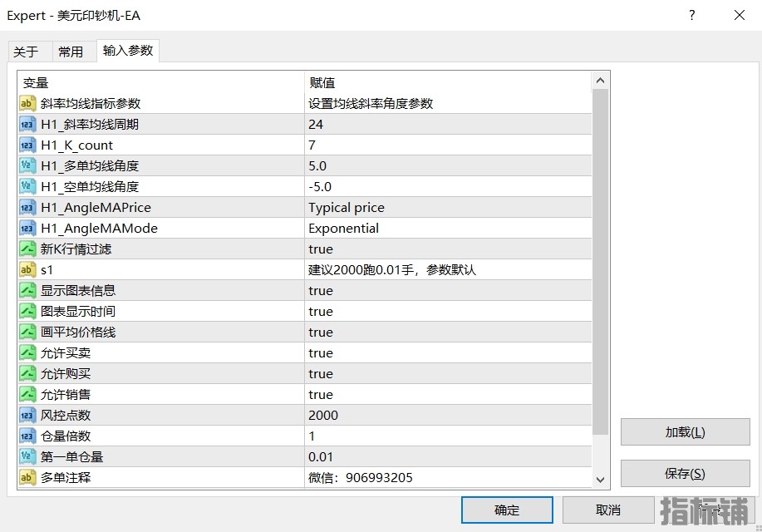Screen dimensions: 762x532
Task: Click the enum icon beside H1_AngleMAMode
Action: 27,229
